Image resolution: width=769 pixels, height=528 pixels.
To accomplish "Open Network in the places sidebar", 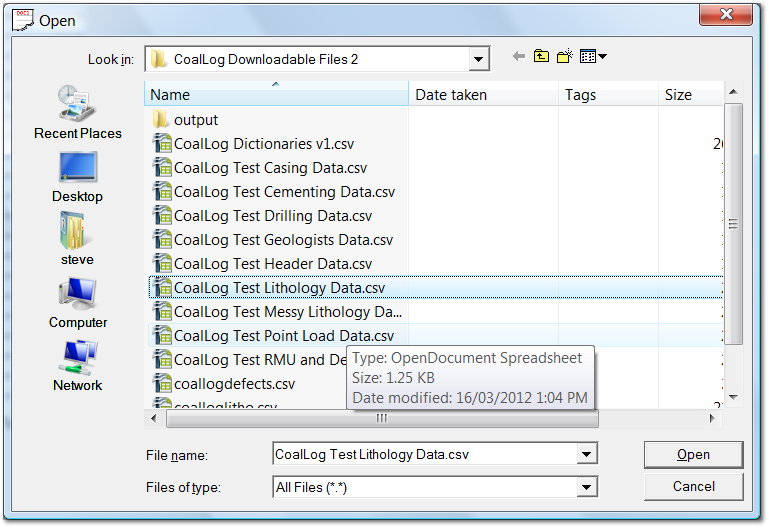I will pos(77,364).
